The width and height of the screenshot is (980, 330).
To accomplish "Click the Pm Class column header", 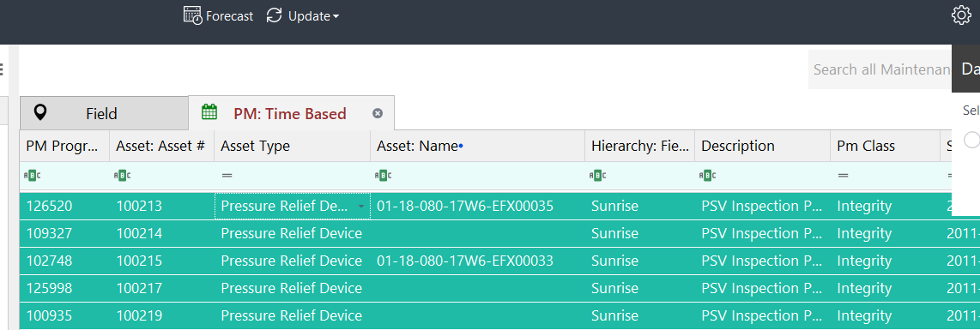I will (885, 146).
